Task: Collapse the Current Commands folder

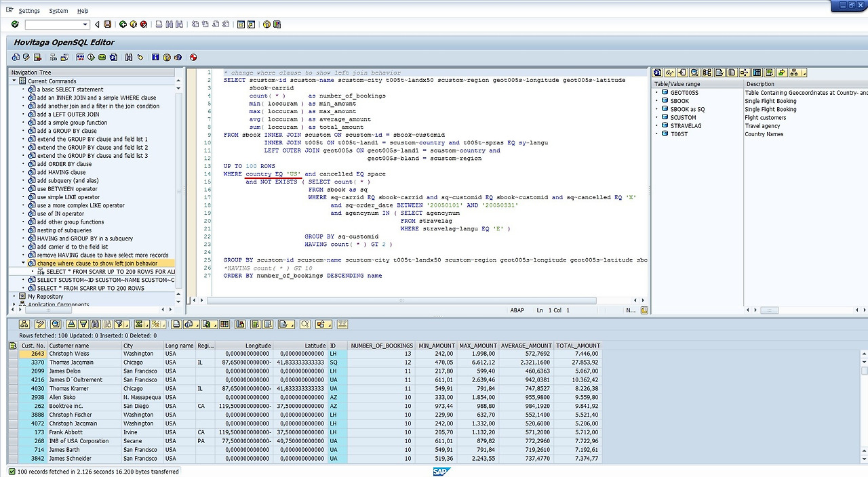Action: tap(14, 81)
